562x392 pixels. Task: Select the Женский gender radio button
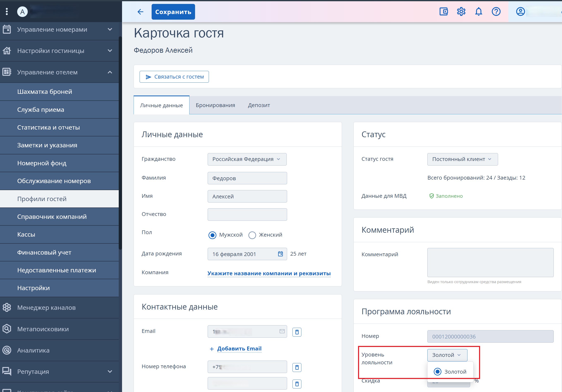point(252,235)
